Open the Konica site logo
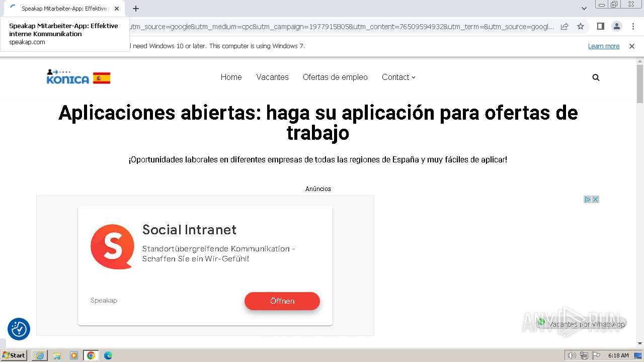The width and height of the screenshot is (644, 362). click(78, 77)
